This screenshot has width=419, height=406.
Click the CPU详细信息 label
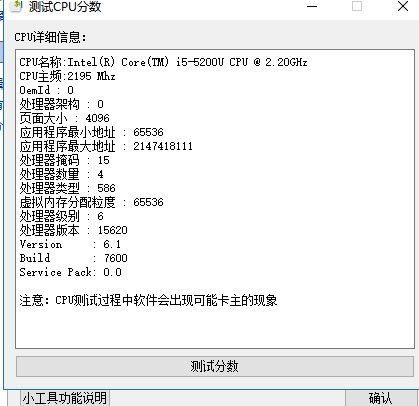pyautogui.click(x=50, y=37)
